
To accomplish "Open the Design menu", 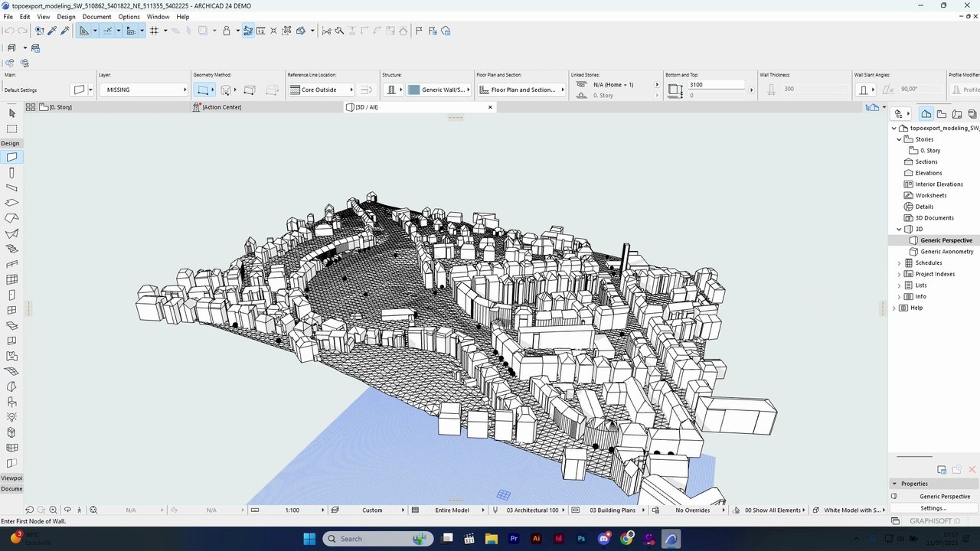I will pos(66,16).
